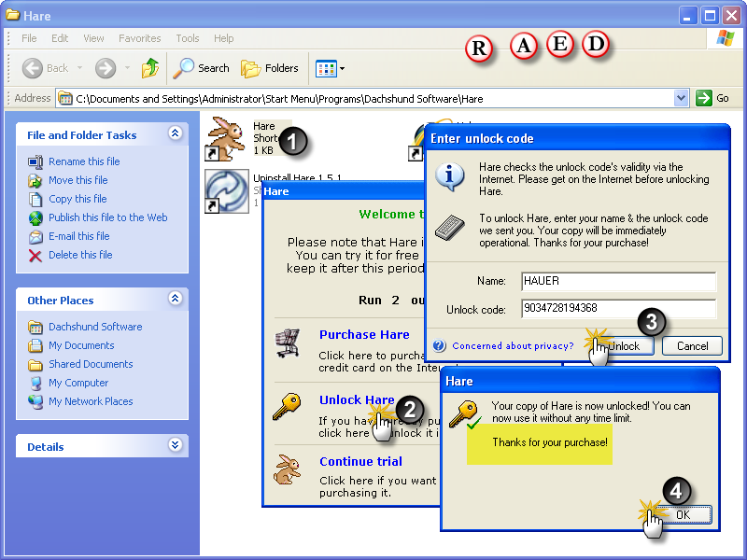Open My Computer in Other Places

[78, 383]
